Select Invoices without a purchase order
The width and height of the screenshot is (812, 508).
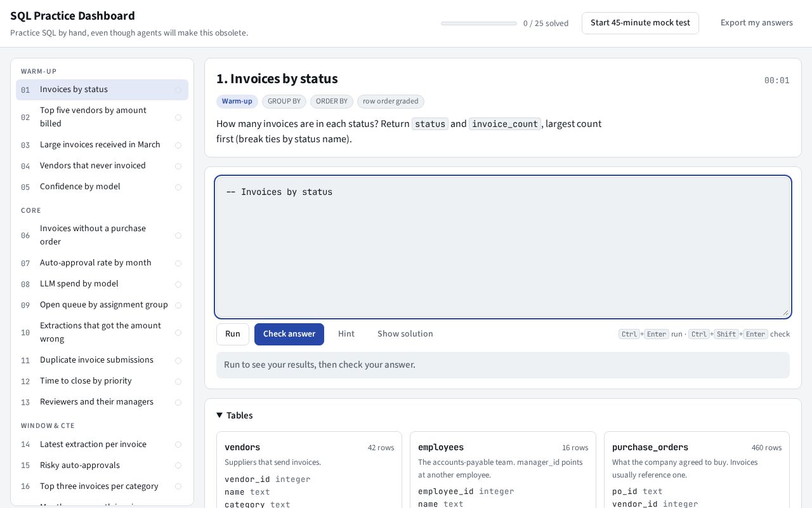click(102, 235)
